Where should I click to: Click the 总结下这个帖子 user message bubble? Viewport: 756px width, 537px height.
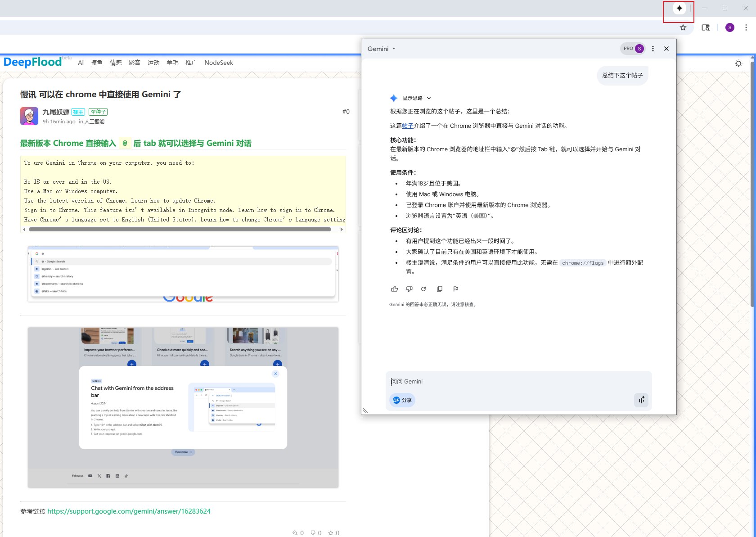tap(622, 75)
